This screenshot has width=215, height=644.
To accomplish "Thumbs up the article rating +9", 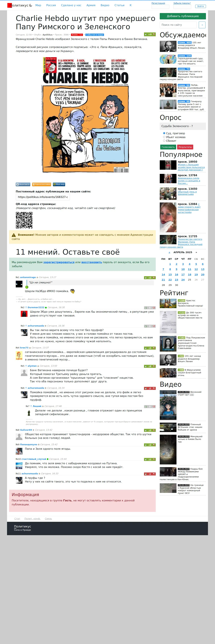I will [146, 34].
